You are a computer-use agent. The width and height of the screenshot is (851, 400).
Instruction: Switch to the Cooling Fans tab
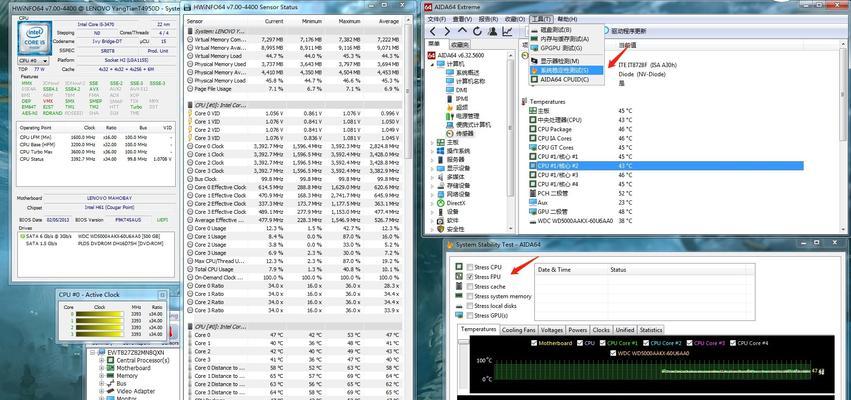pos(518,330)
